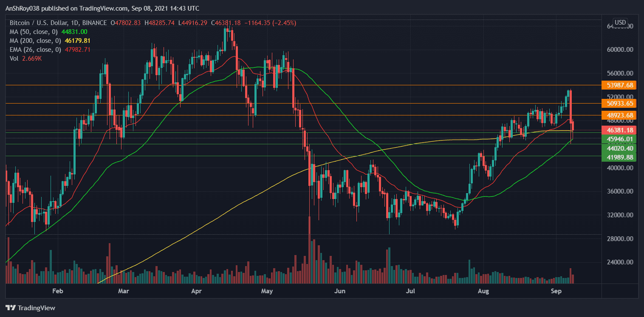The image size is (644, 317).
Task: Hide the Vol indicator from the legend
Action: click(15, 59)
